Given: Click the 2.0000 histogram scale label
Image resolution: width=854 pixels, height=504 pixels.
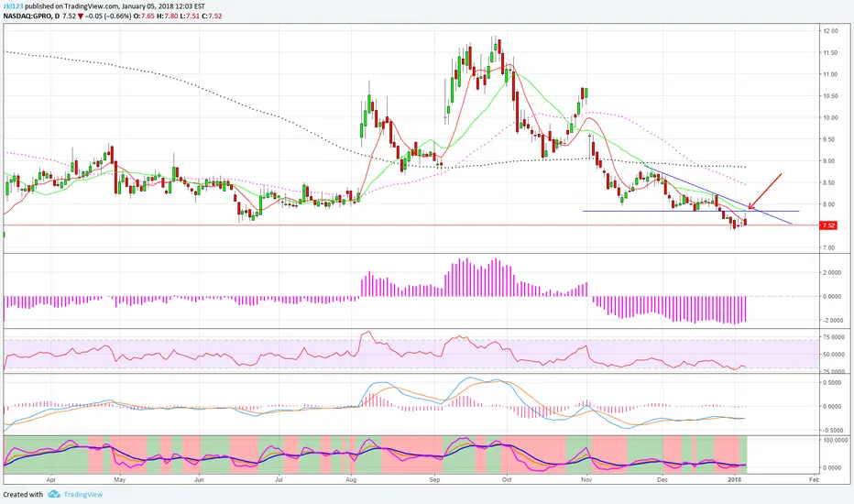Looking at the screenshot, I should pos(832,273).
